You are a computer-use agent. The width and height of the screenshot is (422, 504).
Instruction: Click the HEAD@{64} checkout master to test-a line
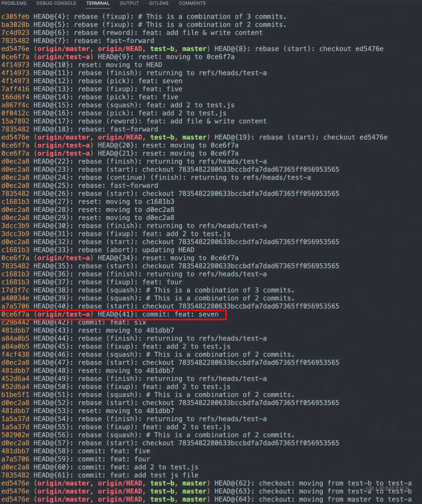206,499
